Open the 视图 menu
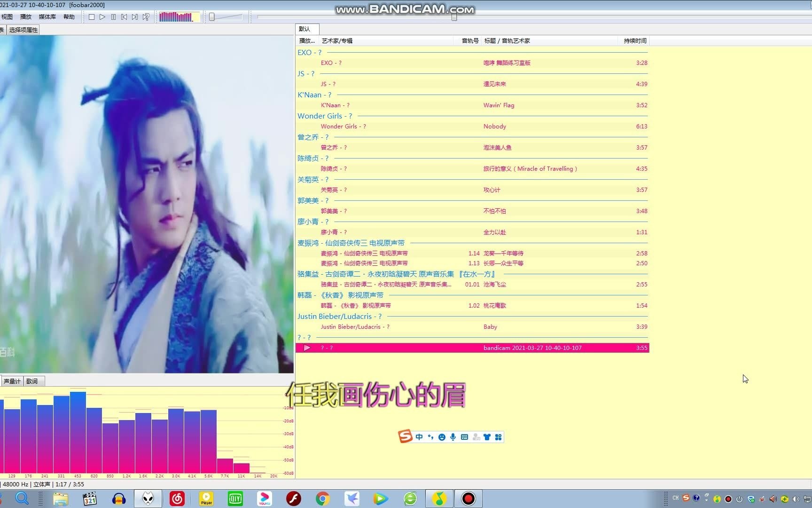 (7, 17)
